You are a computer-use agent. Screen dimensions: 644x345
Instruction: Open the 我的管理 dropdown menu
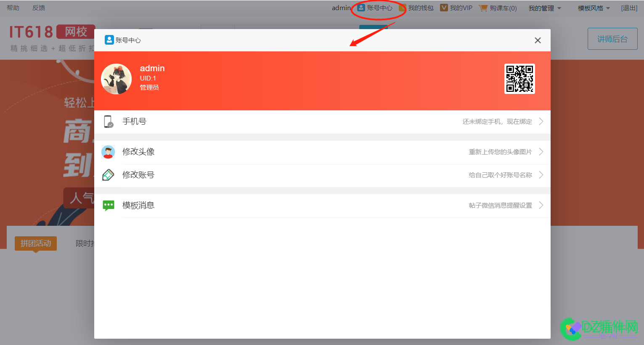(545, 8)
